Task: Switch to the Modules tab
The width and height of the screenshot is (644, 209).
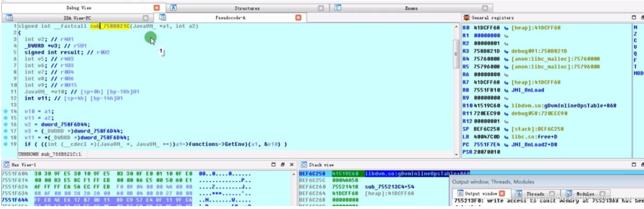Action: tap(585, 194)
